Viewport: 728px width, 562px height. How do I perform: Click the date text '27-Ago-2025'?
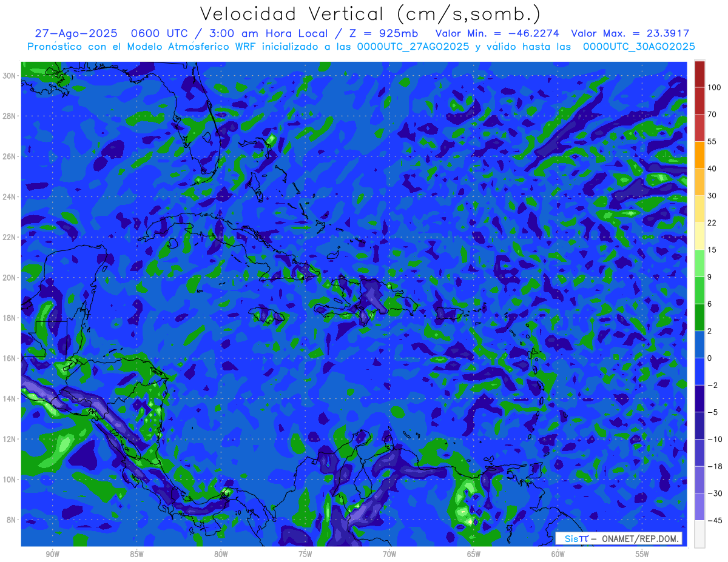(76, 33)
